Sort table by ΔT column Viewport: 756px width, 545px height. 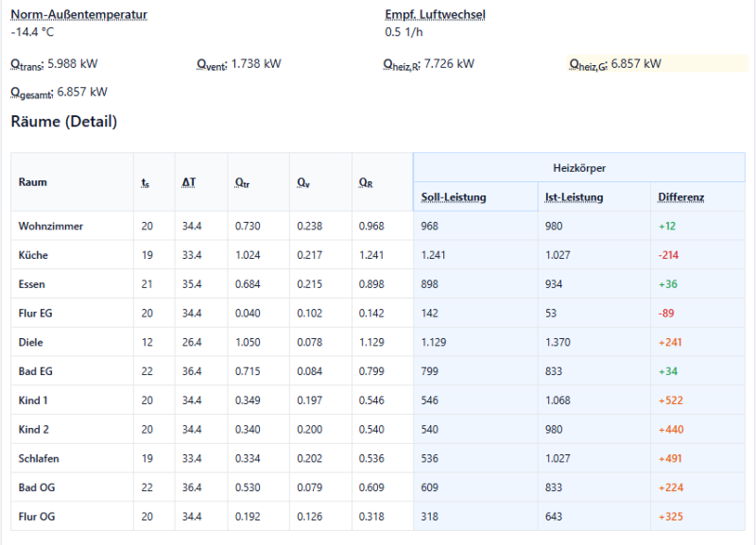point(190,181)
